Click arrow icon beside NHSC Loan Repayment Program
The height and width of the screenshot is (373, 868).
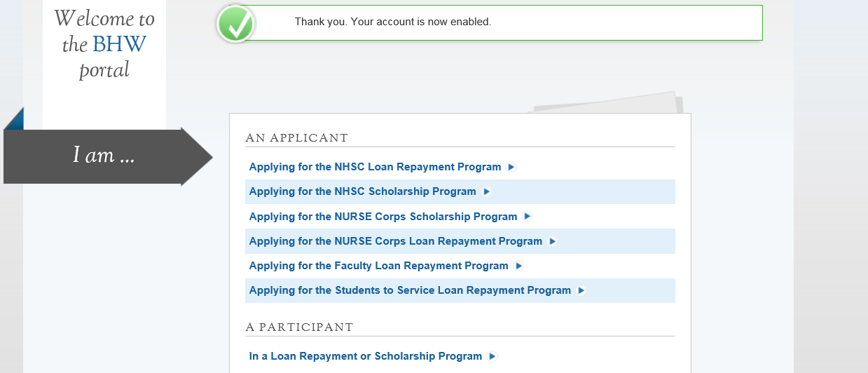(511, 167)
